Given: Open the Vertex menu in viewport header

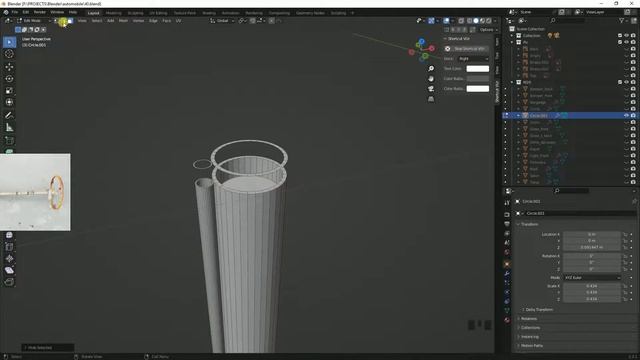Looking at the screenshot, I should coord(138,20).
